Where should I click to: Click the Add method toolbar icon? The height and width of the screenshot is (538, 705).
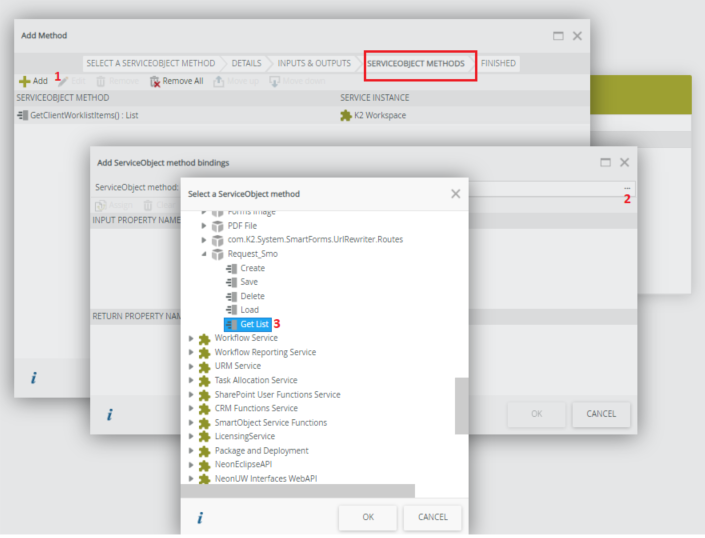tap(24, 81)
